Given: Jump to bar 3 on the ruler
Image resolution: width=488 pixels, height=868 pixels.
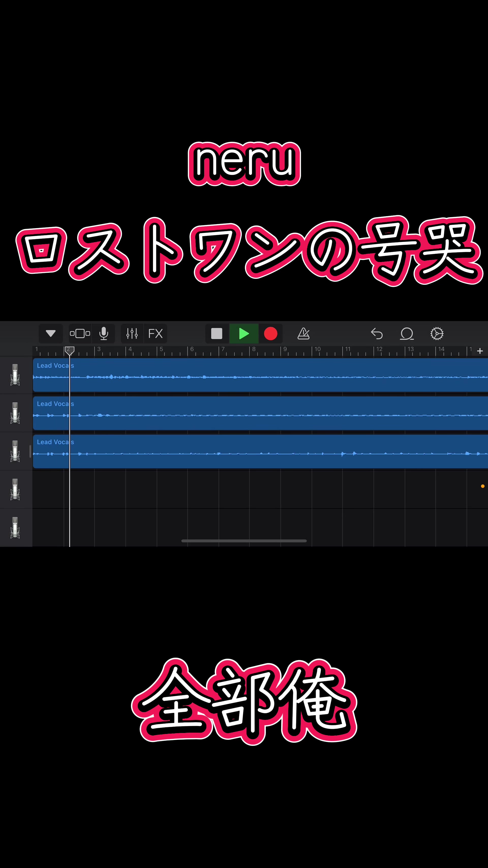Looking at the screenshot, I should coord(99,349).
